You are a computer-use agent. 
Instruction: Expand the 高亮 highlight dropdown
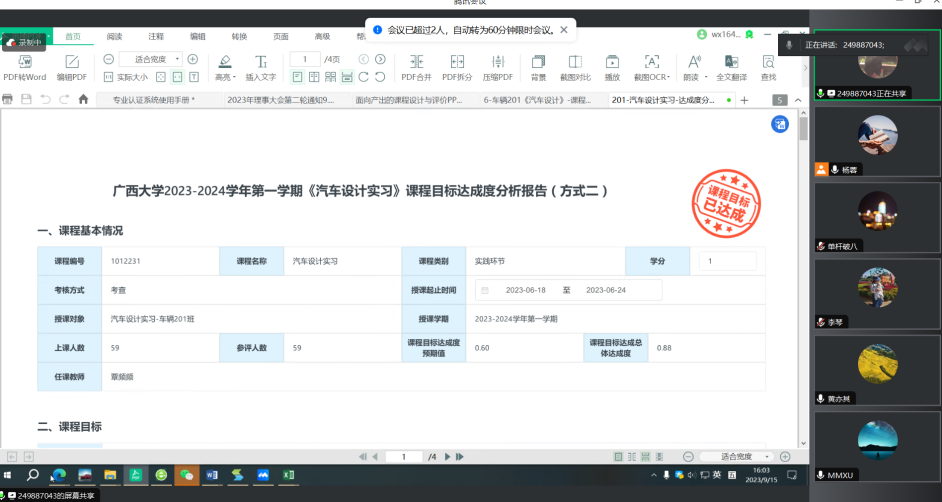[225, 76]
